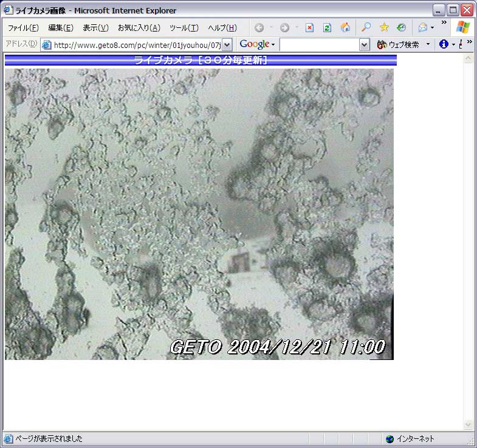This screenshot has height=448, width=477.
Task: Minimize the Internet Explorer window
Action: coord(438,10)
